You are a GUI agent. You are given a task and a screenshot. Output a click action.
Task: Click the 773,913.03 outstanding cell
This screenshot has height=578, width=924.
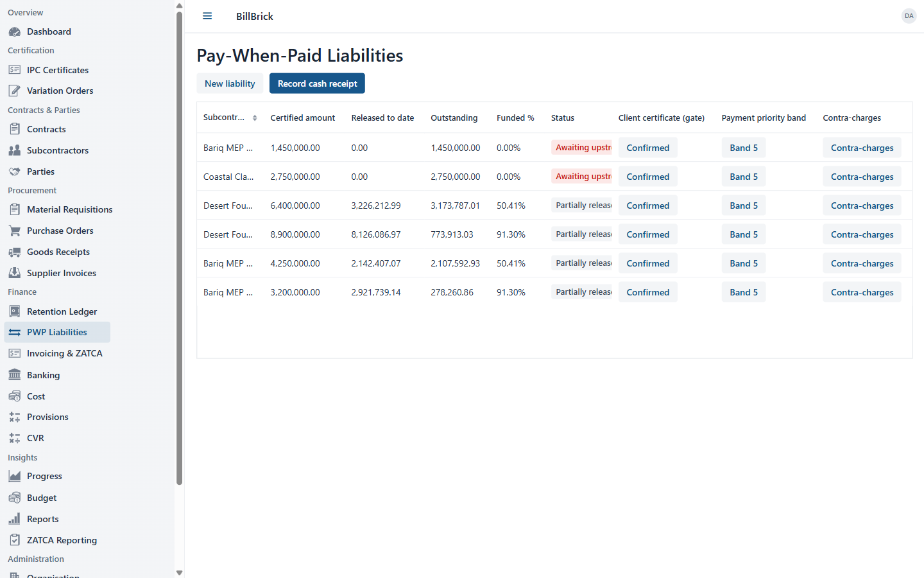point(452,234)
